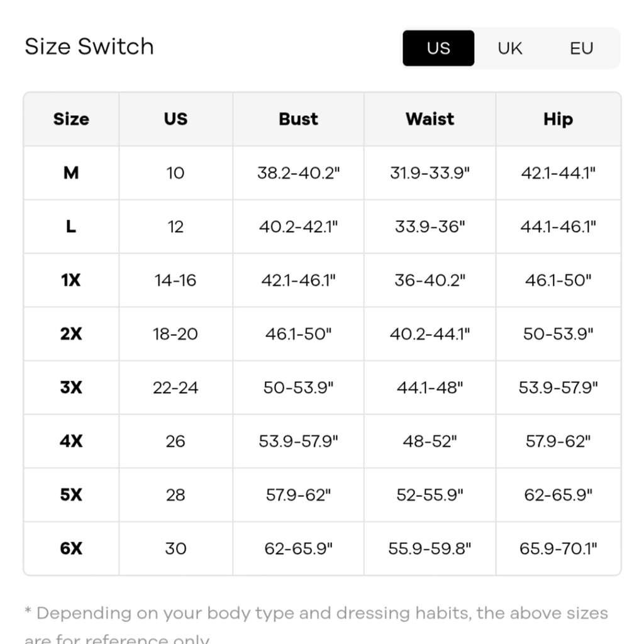644x644 pixels.
Task: Select the 5X size row label
Action: pyautogui.click(x=71, y=495)
